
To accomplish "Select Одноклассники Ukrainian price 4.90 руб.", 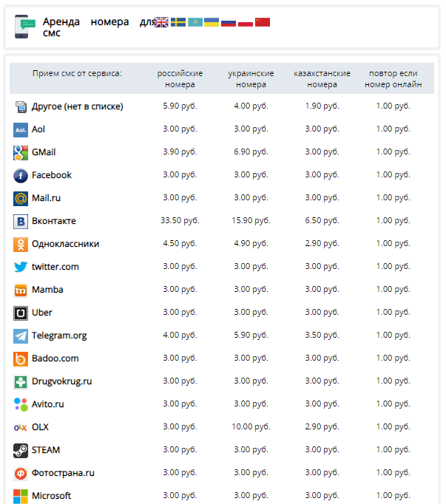I will pyautogui.click(x=251, y=243).
